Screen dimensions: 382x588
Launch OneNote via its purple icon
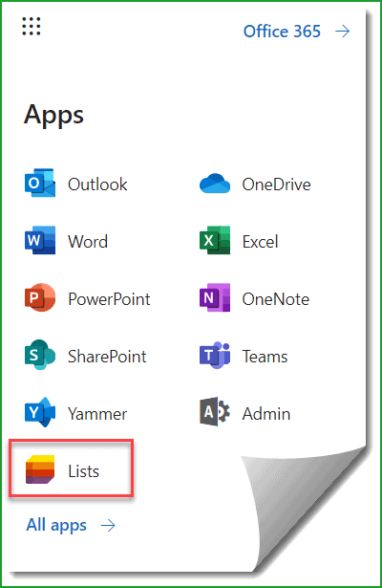(215, 297)
